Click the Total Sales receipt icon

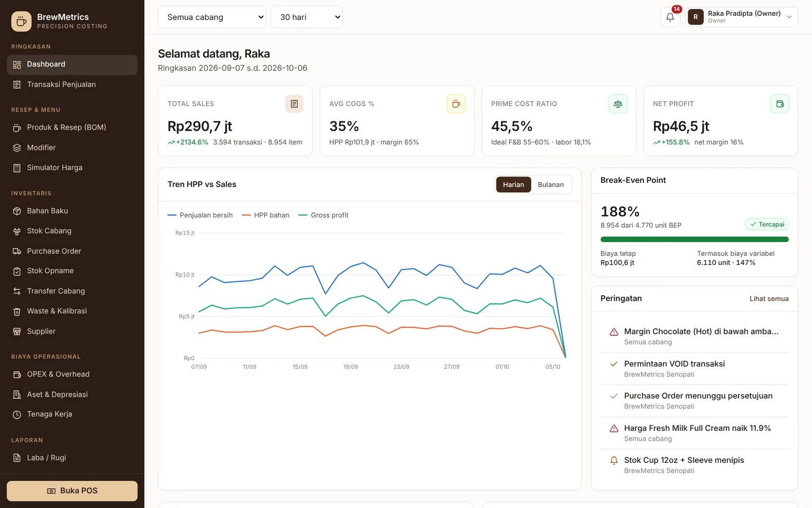point(294,104)
